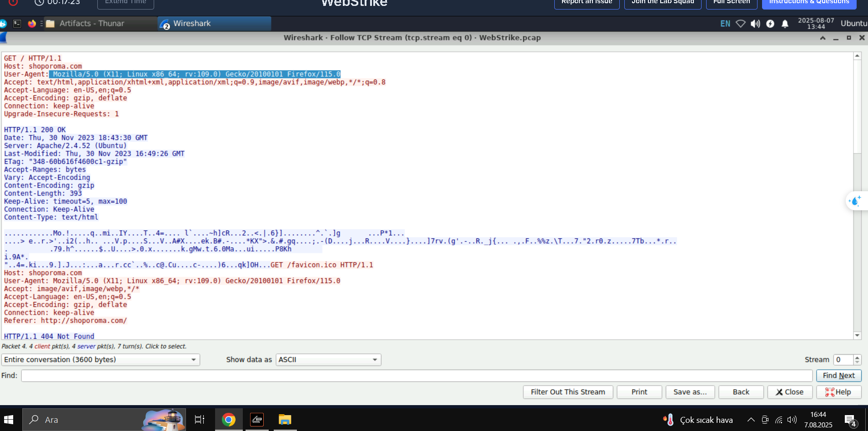Open the Windows notification center icon
This screenshot has height=431, width=868.
coord(850,421)
